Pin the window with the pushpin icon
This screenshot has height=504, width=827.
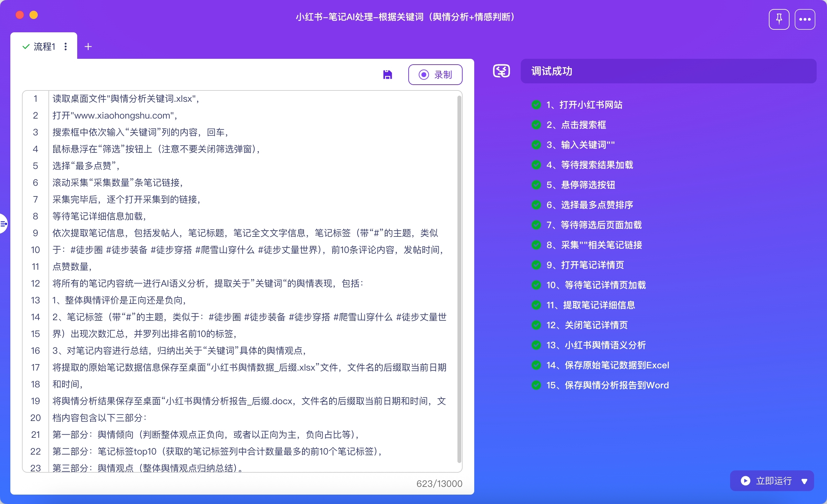[x=779, y=19]
